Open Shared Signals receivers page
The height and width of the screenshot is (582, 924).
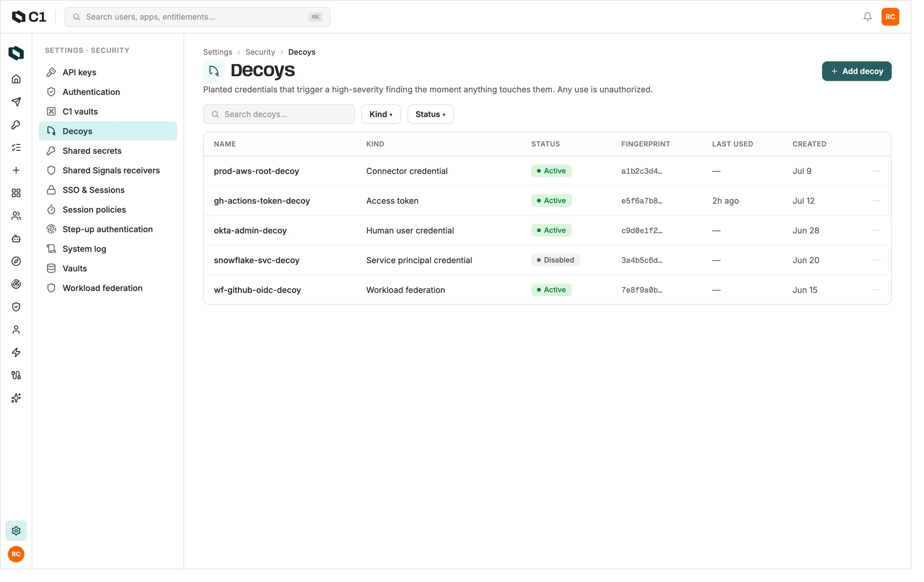point(108,170)
